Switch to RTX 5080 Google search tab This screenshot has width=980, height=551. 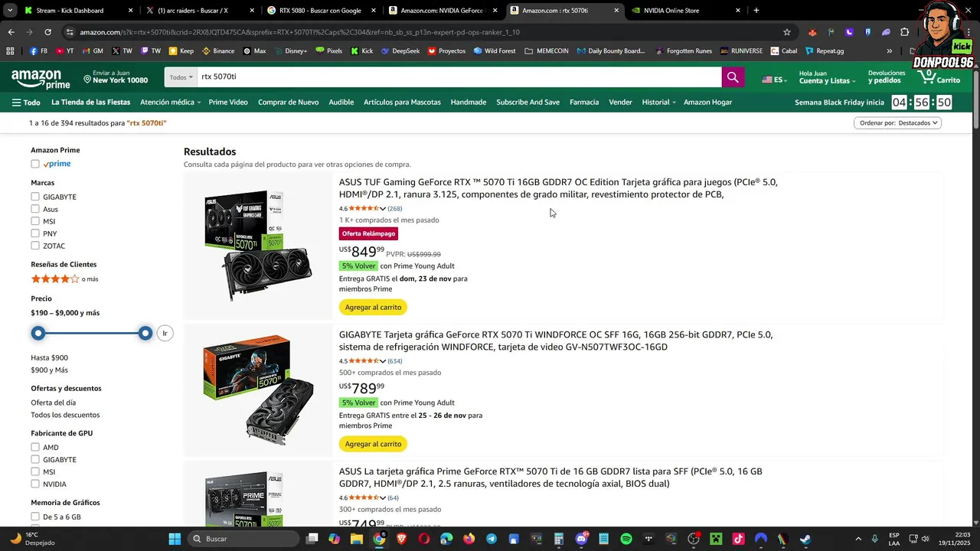[x=320, y=11]
